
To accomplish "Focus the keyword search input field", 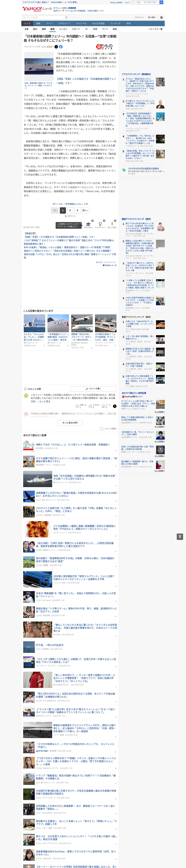I will click(x=44, y=18).
